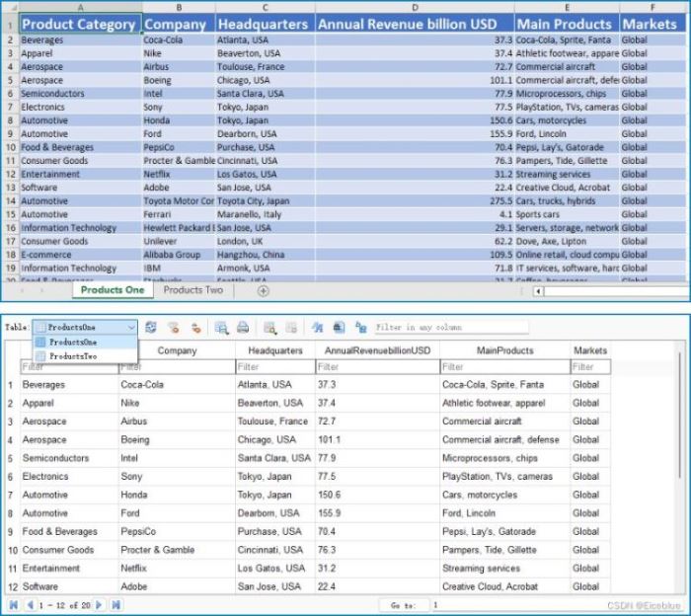Click the format text 'A' toolbar icon
This screenshot has width=691, height=616.
317,328
